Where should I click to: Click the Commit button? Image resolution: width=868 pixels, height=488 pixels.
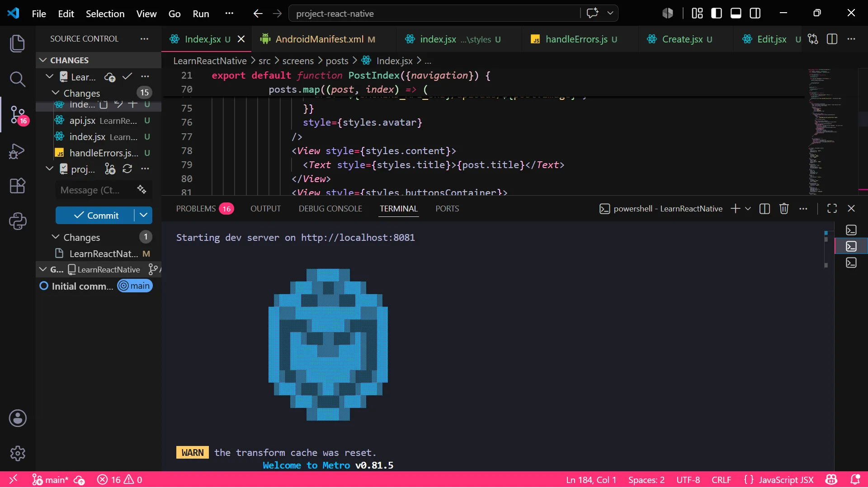[95, 215]
